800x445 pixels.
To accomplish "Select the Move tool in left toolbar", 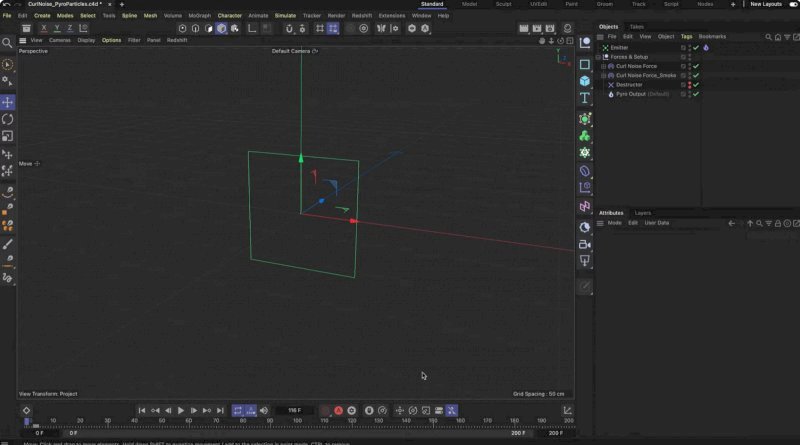I will [x=8, y=102].
